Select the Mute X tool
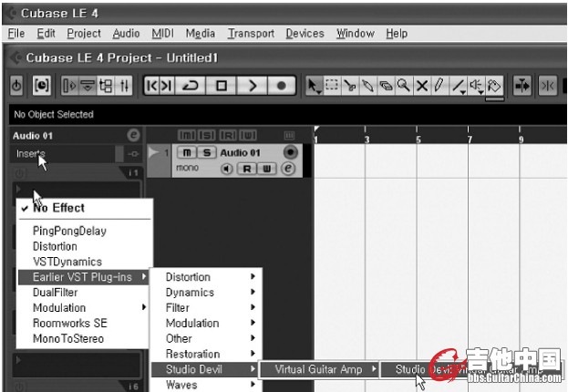This screenshot has height=392, width=568. click(x=421, y=86)
